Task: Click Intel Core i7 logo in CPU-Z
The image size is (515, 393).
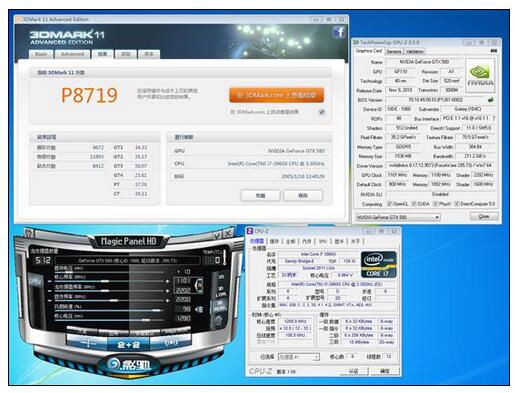Action: point(379,265)
